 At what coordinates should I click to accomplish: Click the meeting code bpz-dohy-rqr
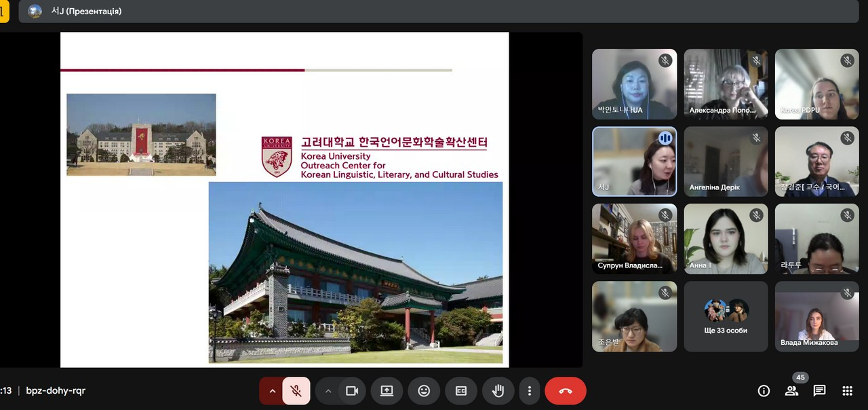click(x=56, y=391)
